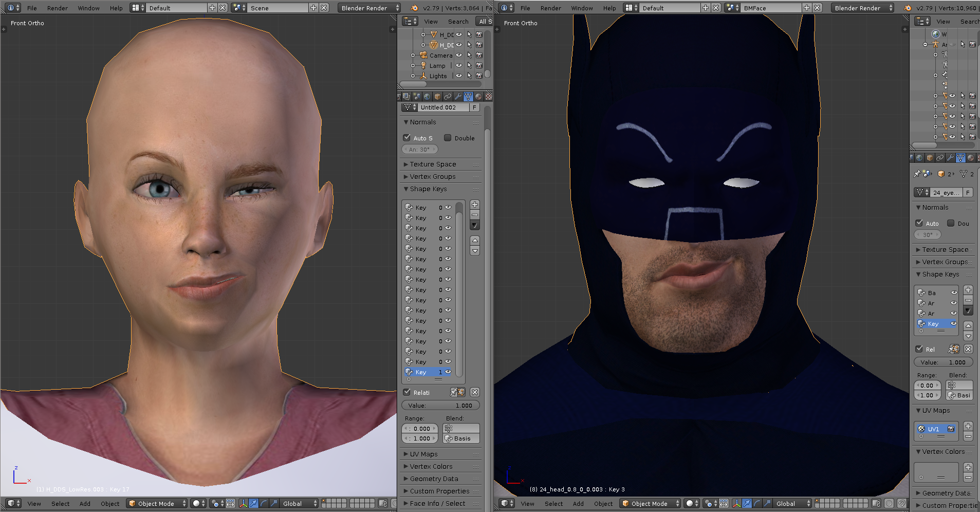Add a vertex color layer in right window
Screen dimensions: 980x512
968,467
